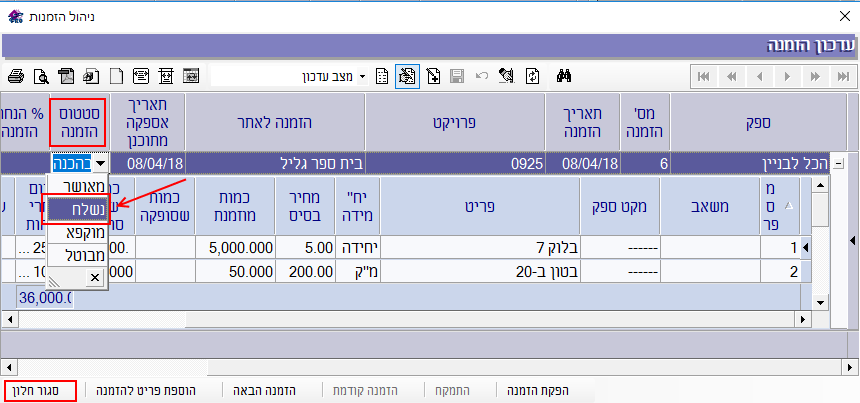Click the refresh document icon
The width and height of the screenshot is (860, 403).
tap(533, 76)
